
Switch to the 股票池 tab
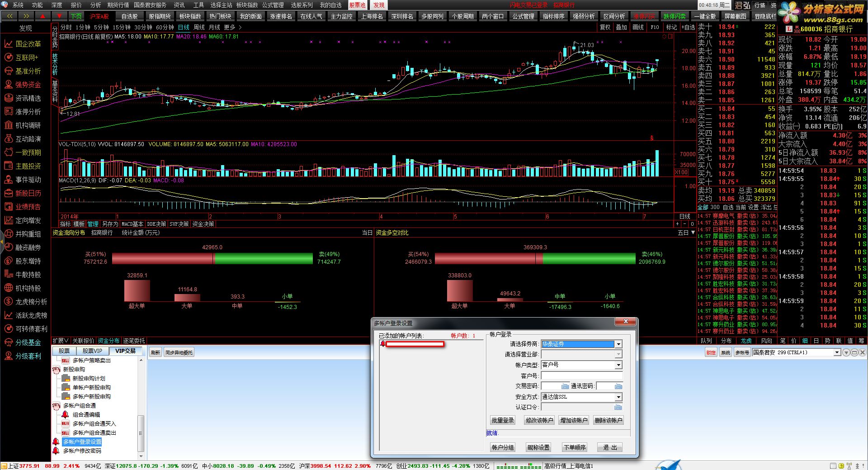pyautogui.click(x=357, y=5)
